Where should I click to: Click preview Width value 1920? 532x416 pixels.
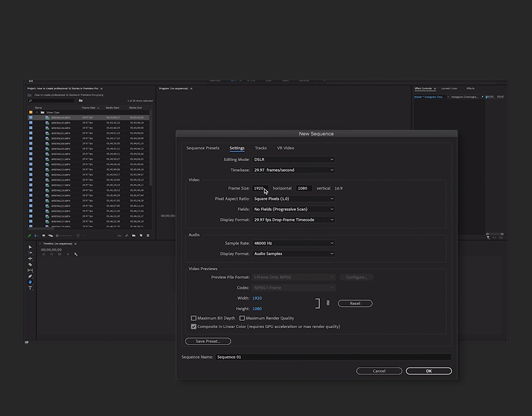click(257, 298)
